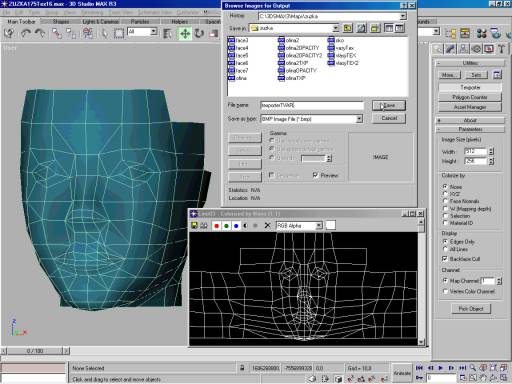Switch to Lights & Cameras tab

(x=100, y=22)
